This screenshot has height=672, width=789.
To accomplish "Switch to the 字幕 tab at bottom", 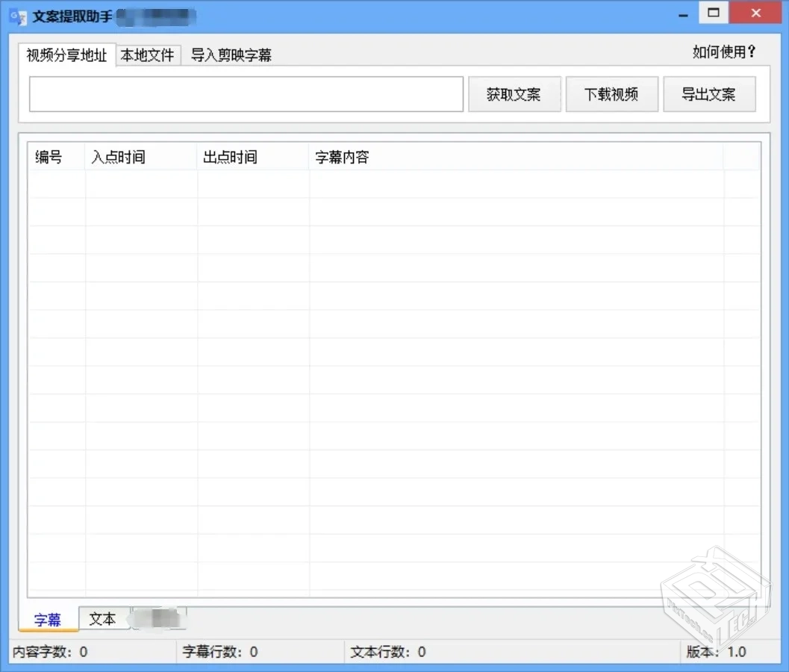I will click(x=47, y=619).
